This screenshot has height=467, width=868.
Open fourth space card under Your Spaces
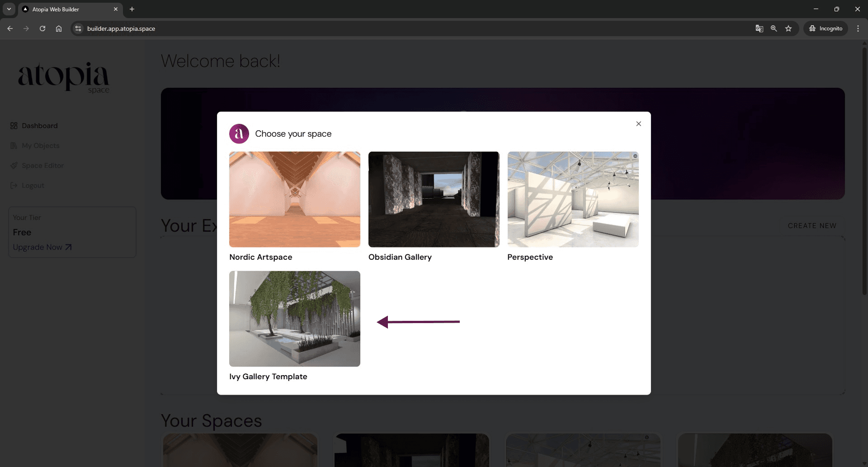(x=755, y=450)
